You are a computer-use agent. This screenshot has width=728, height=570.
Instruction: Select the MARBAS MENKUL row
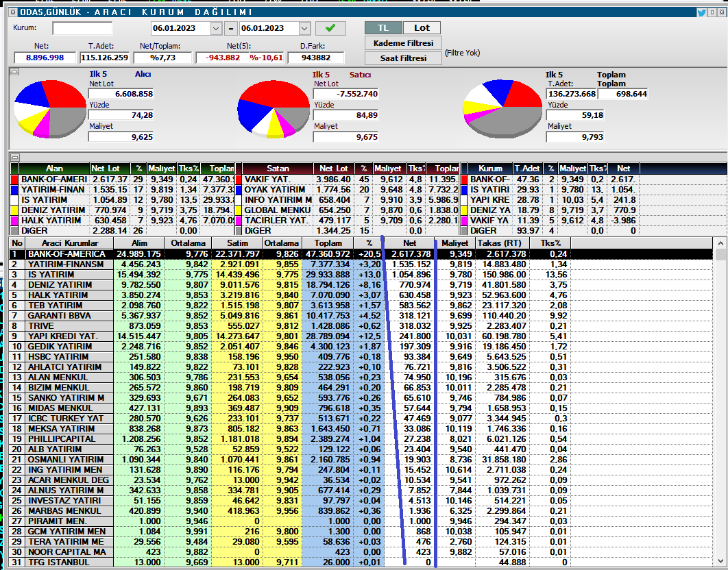click(x=361, y=510)
